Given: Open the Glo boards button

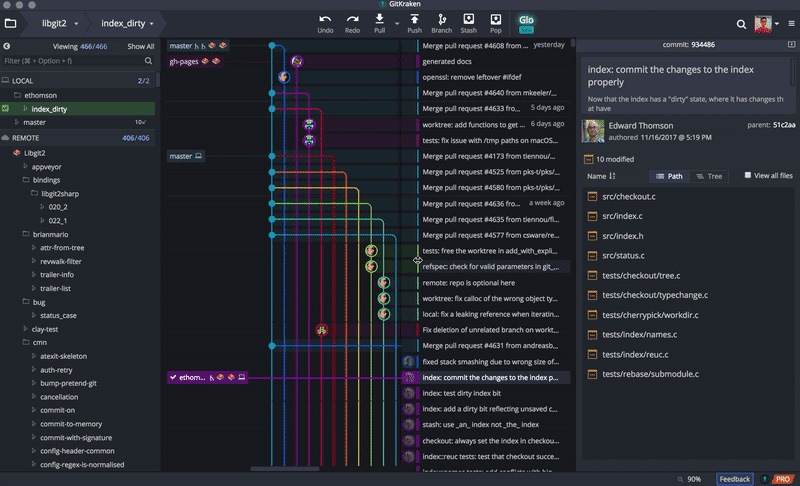Looking at the screenshot, I should coord(526,23).
